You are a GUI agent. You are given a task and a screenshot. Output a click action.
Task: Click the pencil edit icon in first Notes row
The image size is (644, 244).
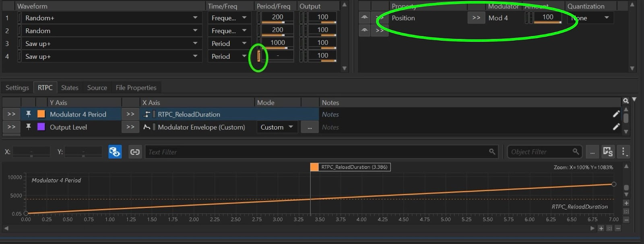click(x=616, y=114)
